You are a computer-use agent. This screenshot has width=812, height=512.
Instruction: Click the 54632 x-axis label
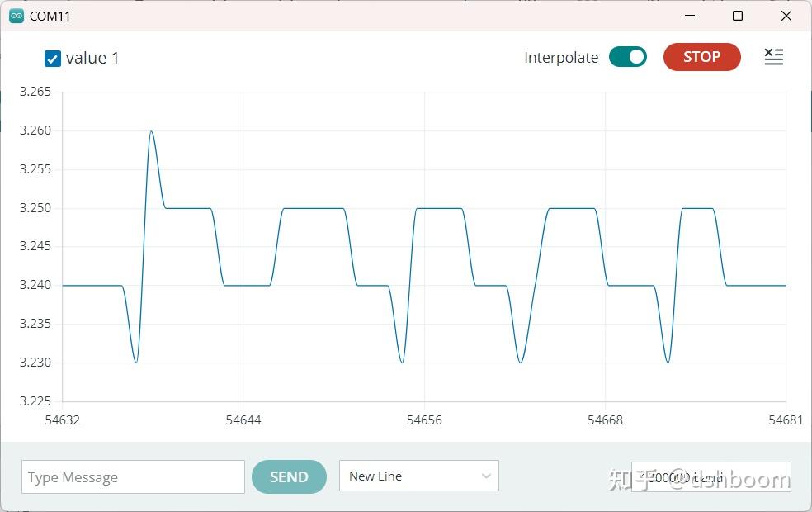[x=62, y=420]
